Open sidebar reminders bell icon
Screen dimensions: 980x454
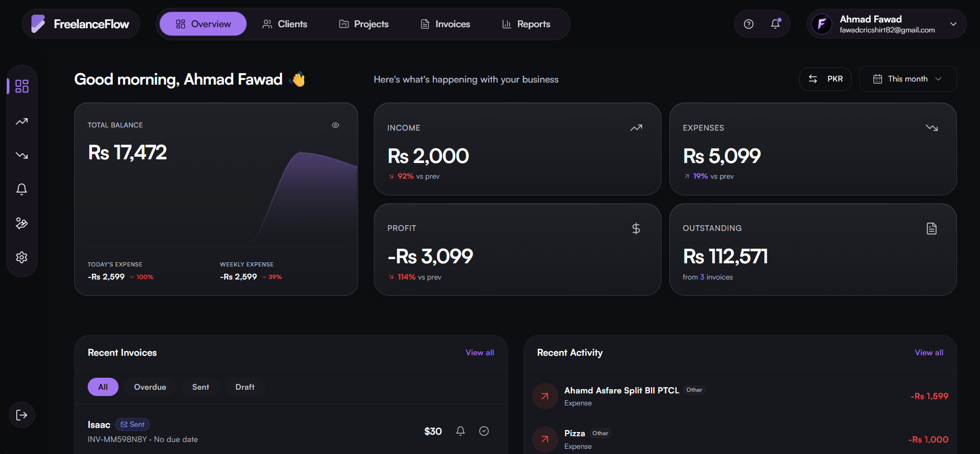click(x=22, y=189)
